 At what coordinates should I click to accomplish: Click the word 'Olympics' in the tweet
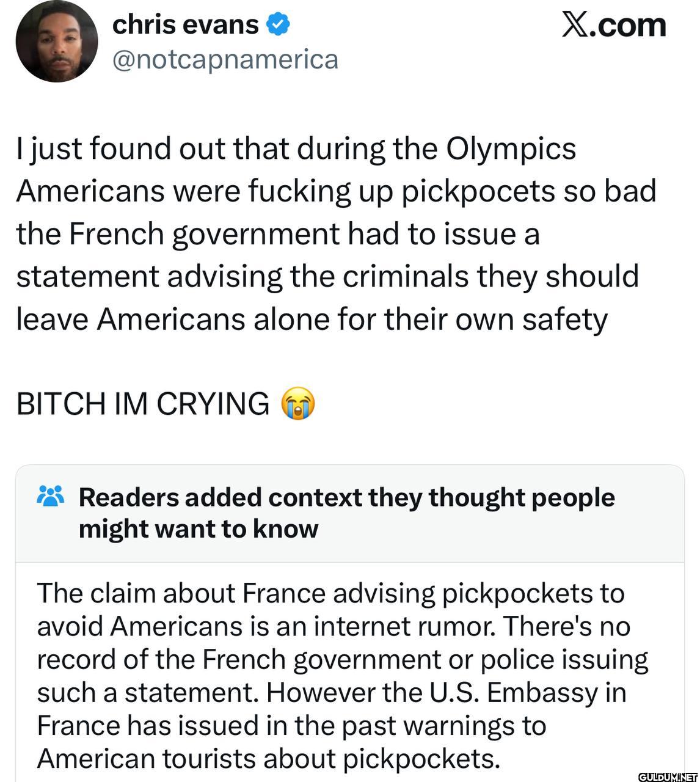[511, 148]
